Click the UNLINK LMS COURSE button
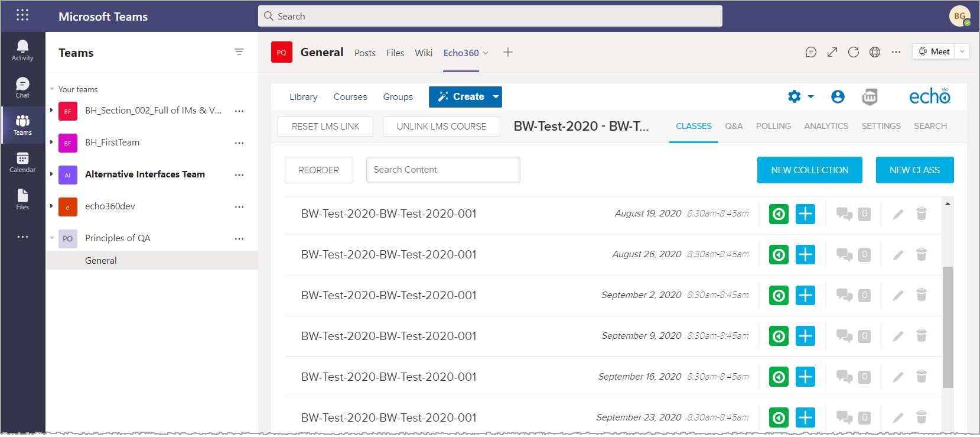 [441, 127]
